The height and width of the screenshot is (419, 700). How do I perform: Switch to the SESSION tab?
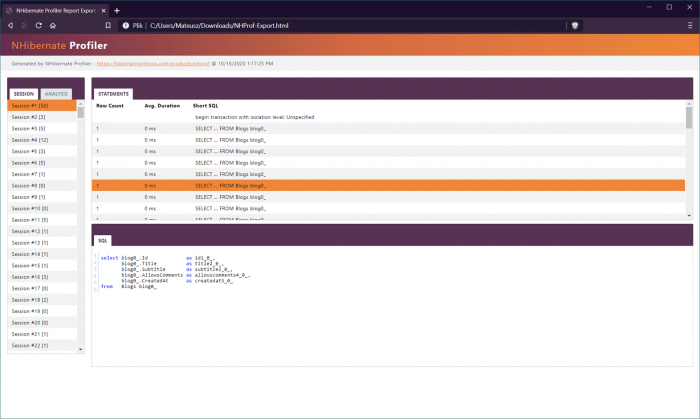click(x=24, y=94)
